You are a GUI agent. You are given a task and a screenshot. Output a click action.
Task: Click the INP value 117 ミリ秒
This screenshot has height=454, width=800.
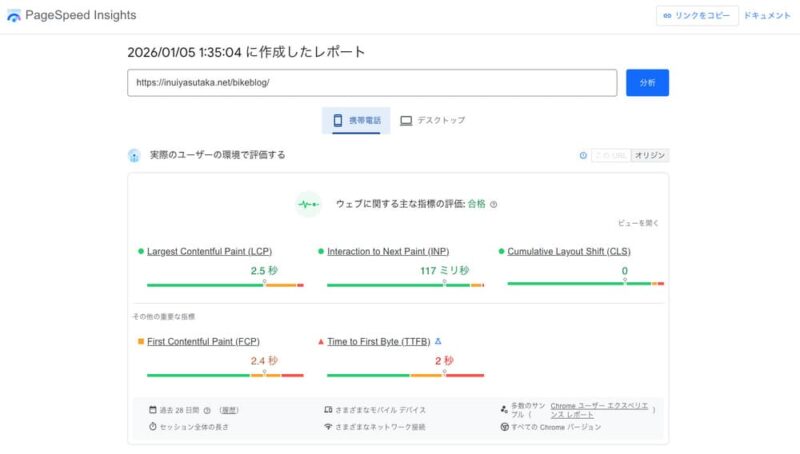(x=444, y=270)
